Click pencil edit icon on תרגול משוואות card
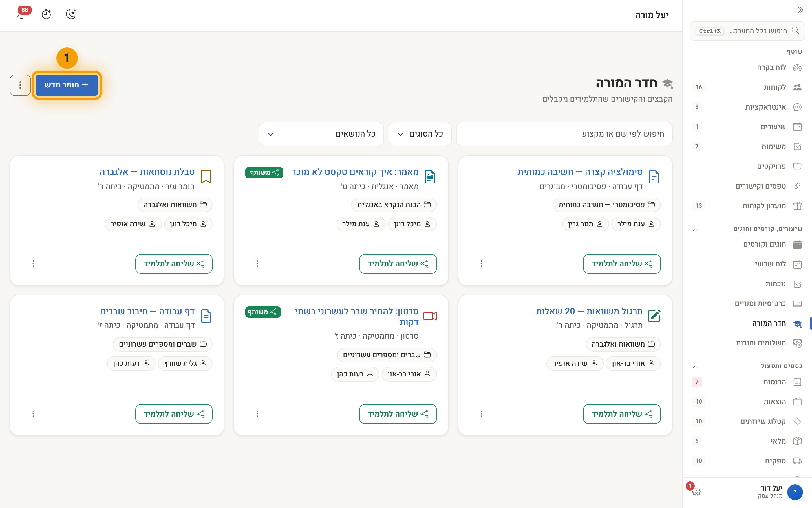Image resolution: width=812 pixels, height=508 pixels. pos(654,316)
